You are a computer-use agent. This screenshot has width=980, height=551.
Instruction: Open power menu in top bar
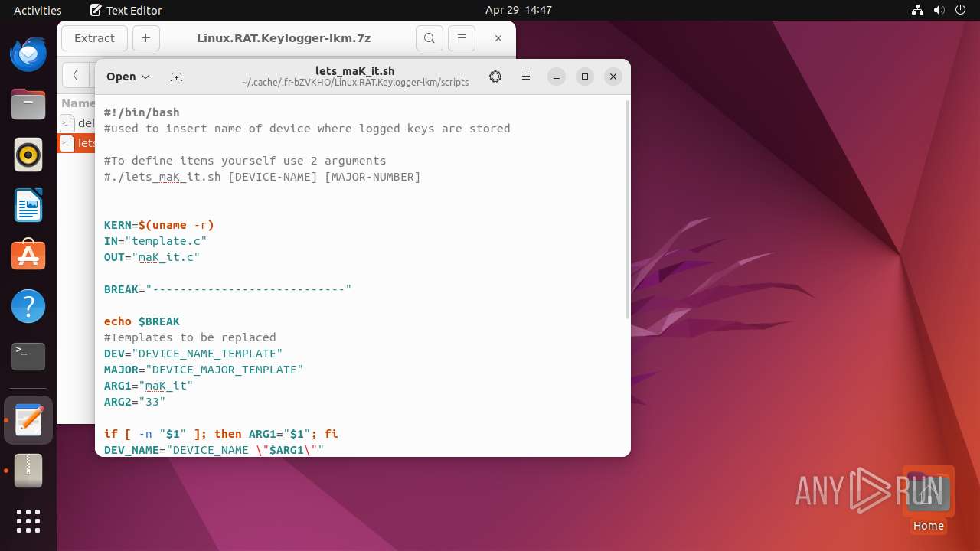960,10
